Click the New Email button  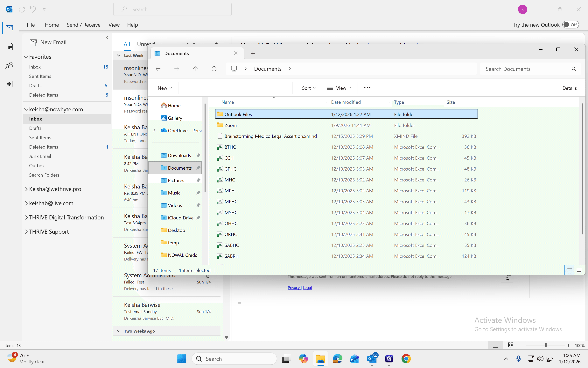[48, 42]
